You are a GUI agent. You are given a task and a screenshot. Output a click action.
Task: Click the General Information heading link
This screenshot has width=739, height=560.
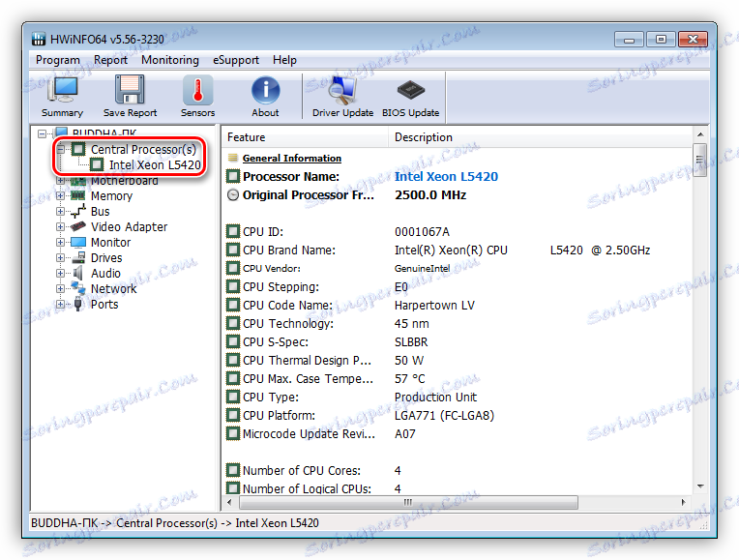pyautogui.click(x=292, y=159)
